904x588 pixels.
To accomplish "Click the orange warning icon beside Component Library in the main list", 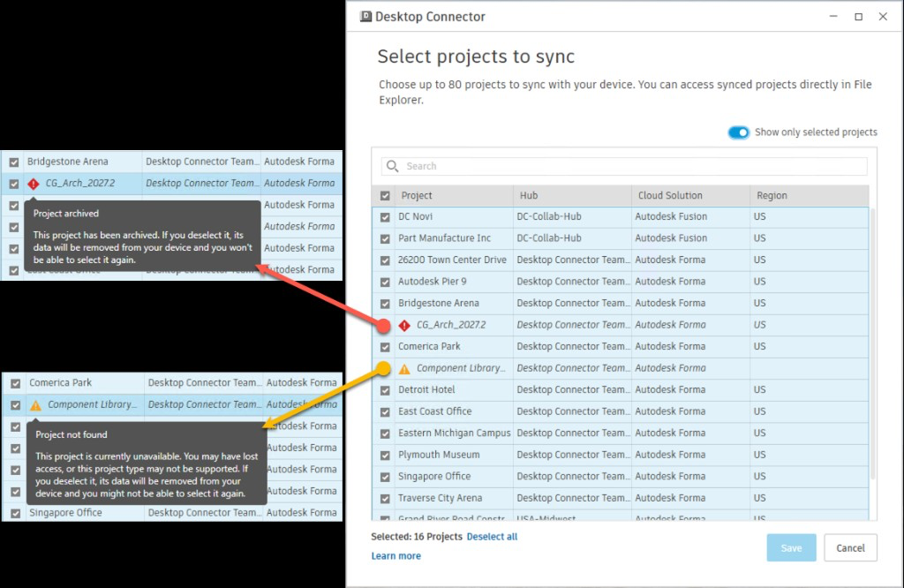I will (x=404, y=368).
